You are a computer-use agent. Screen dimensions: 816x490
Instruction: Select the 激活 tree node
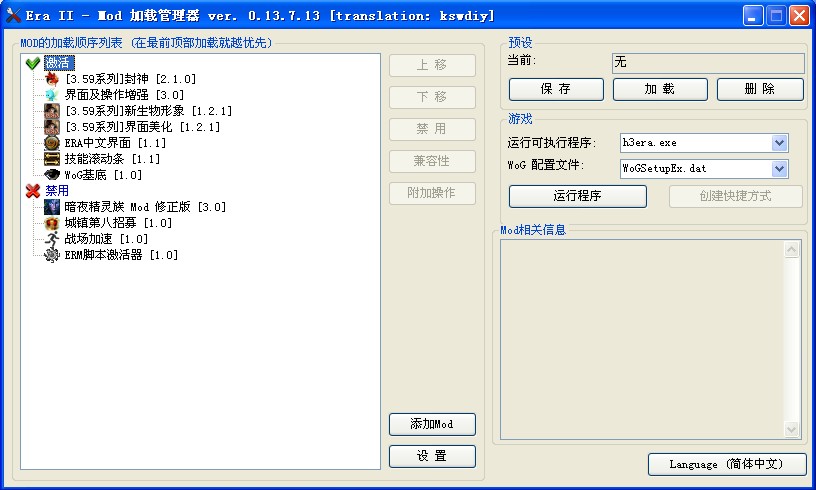(x=59, y=63)
